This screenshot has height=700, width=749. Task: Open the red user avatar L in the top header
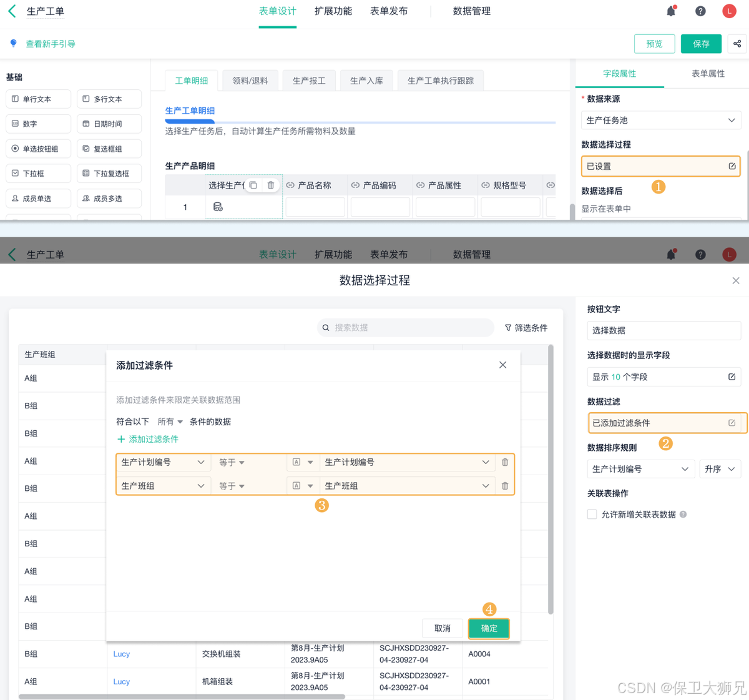pyautogui.click(x=729, y=11)
